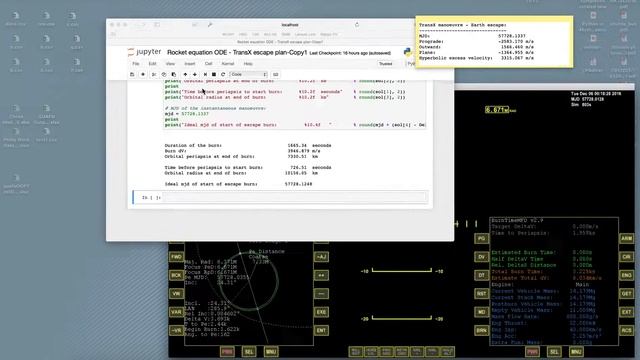Screen dimensions: 640x360
Task: Open the cell type dropdown showing Code
Action: tap(249, 74)
